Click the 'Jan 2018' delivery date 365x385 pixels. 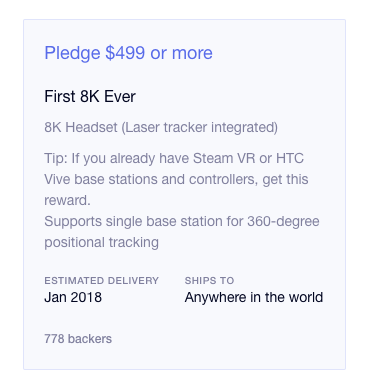pos(73,297)
